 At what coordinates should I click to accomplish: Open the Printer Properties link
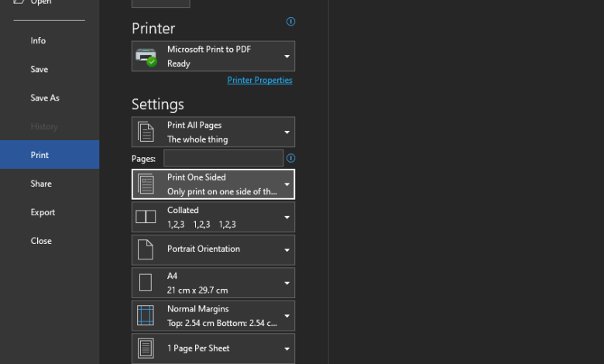[259, 80]
